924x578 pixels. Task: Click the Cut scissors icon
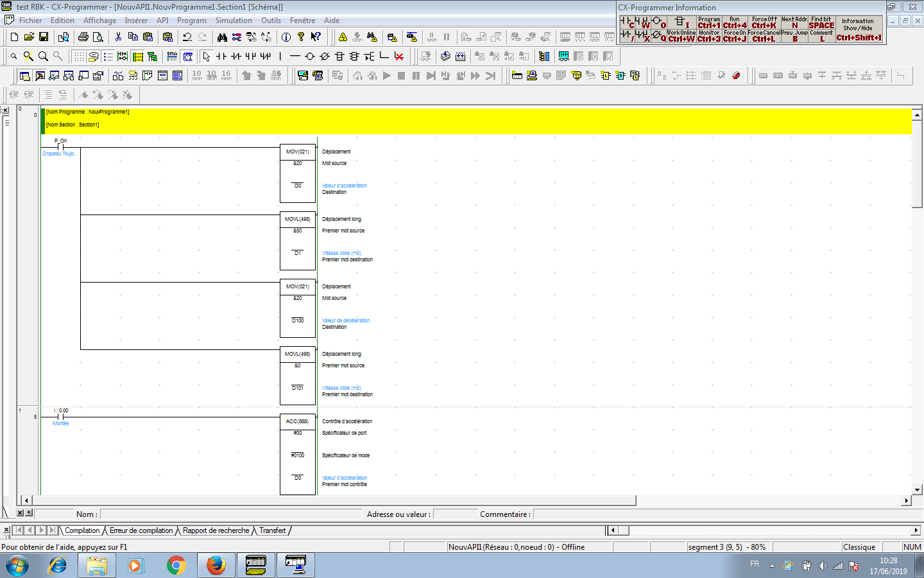[x=118, y=37]
